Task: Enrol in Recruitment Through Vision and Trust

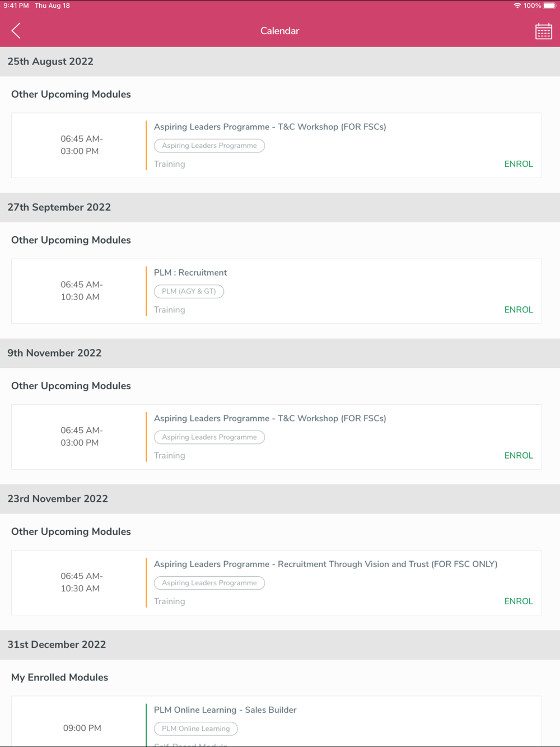Action: click(x=518, y=601)
